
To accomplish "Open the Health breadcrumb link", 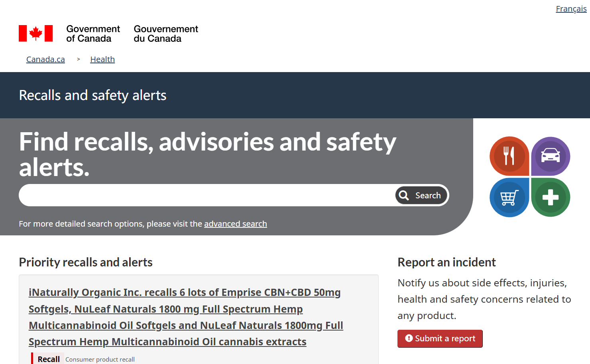I will [x=102, y=59].
